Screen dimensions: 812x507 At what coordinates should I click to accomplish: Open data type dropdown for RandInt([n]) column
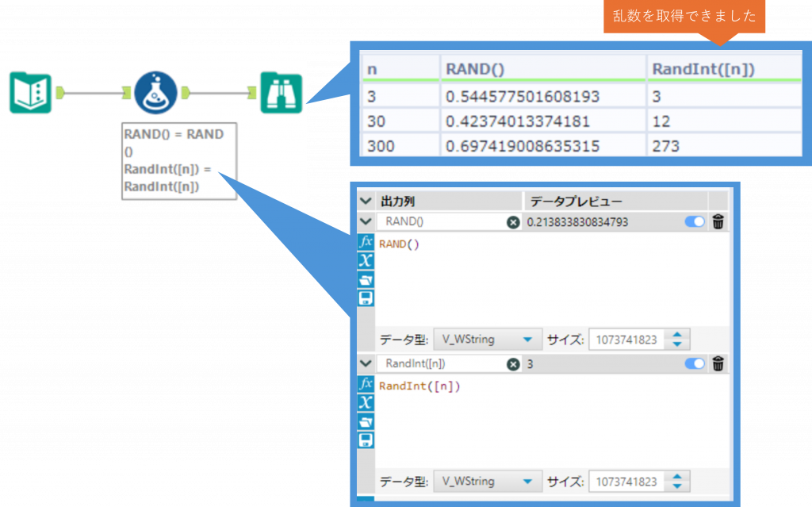coord(488,481)
